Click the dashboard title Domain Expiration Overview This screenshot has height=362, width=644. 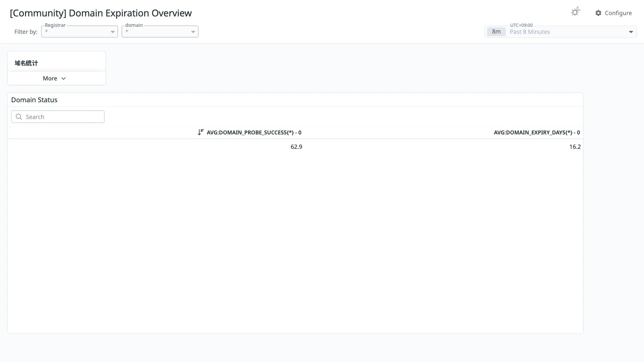point(101,13)
